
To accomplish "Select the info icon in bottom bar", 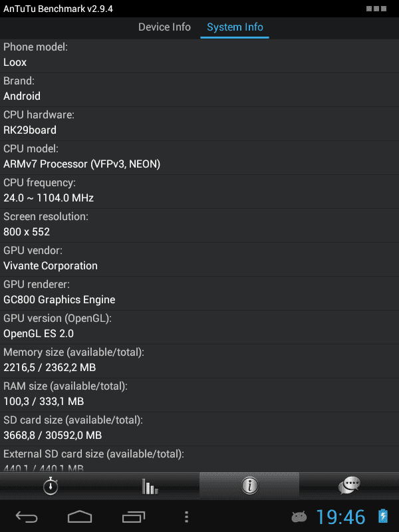I will click(249, 486).
